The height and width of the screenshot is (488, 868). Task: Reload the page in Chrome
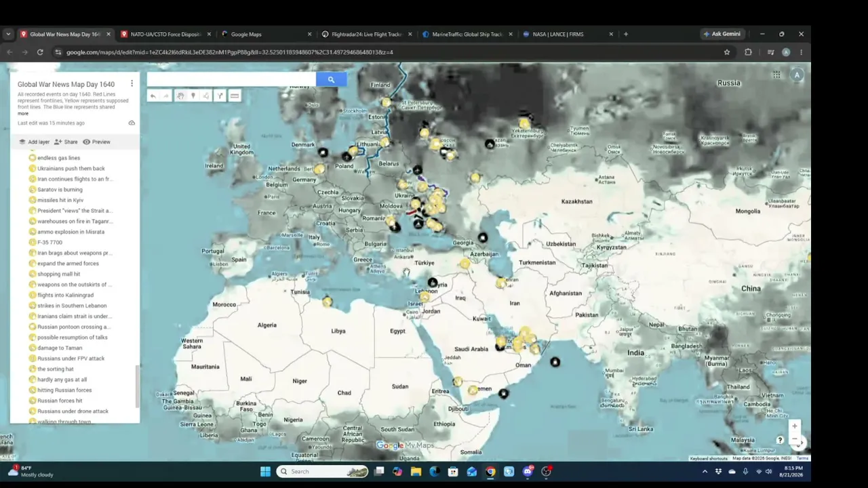click(40, 52)
